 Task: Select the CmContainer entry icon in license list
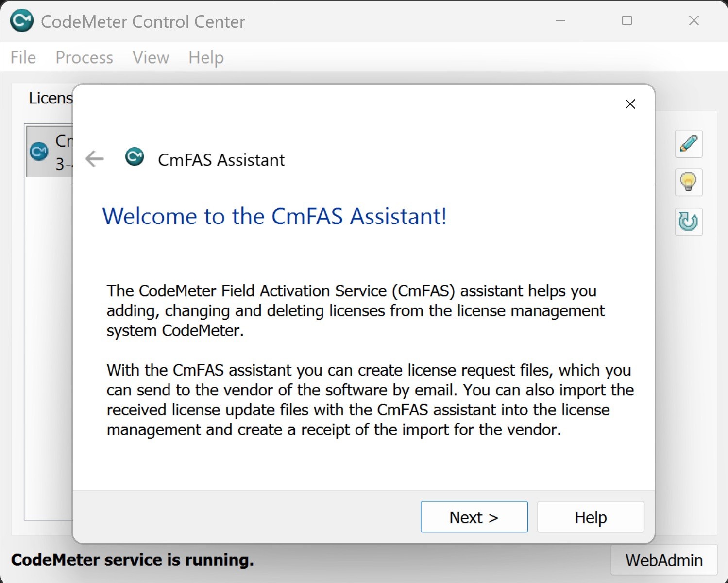click(x=39, y=151)
